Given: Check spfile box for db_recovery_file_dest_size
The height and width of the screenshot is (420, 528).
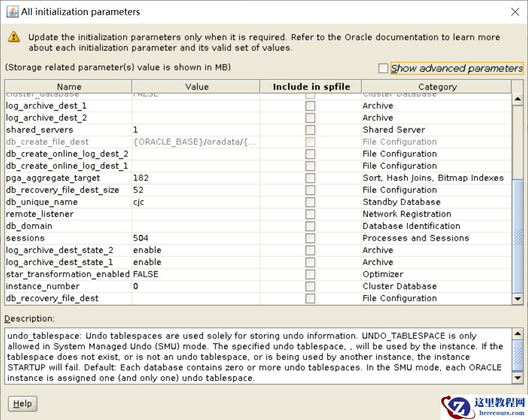Looking at the screenshot, I should tap(310, 190).
